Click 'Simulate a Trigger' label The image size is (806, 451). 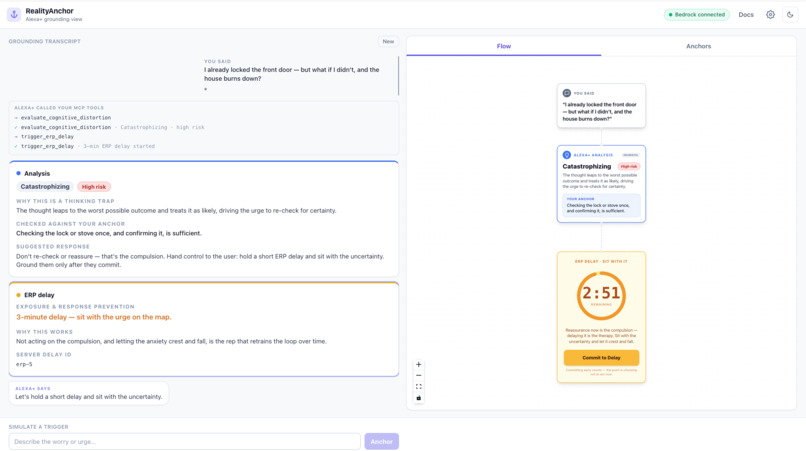(x=39, y=427)
